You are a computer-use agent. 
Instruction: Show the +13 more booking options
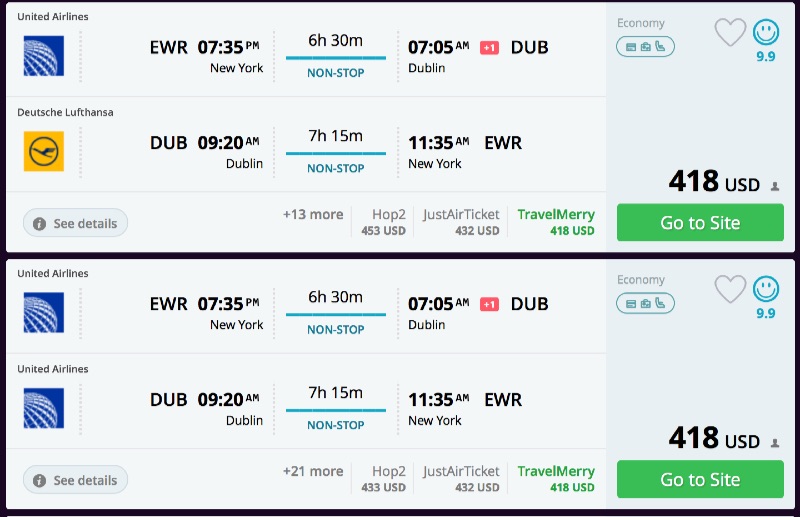point(313,215)
